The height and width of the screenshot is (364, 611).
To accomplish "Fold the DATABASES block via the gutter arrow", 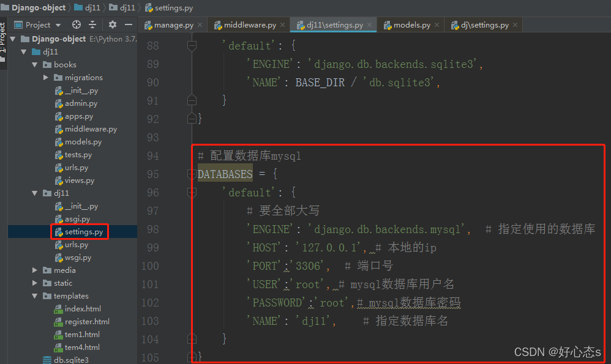I will point(192,174).
